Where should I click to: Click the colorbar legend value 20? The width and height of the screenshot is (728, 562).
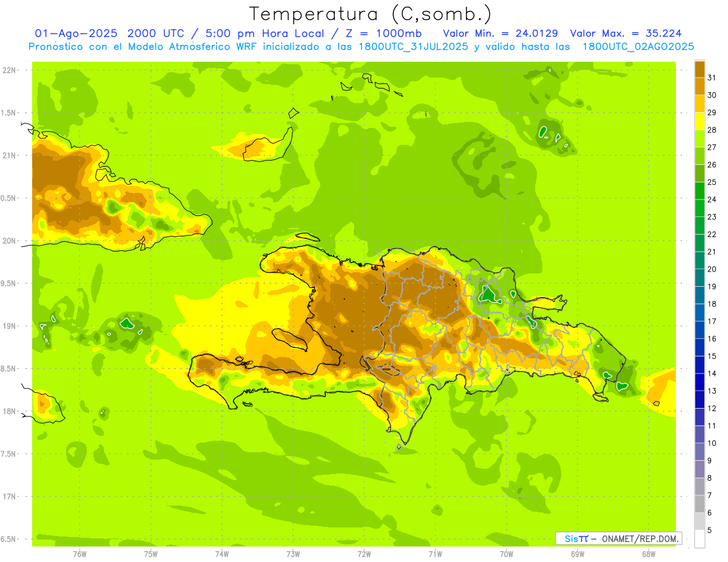click(712, 269)
